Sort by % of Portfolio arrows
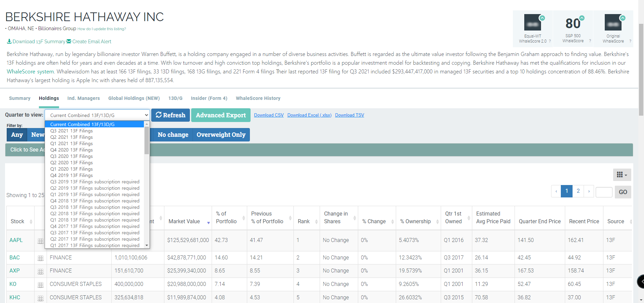The width and height of the screenshot is (644, 303). (x=244, y=218)
